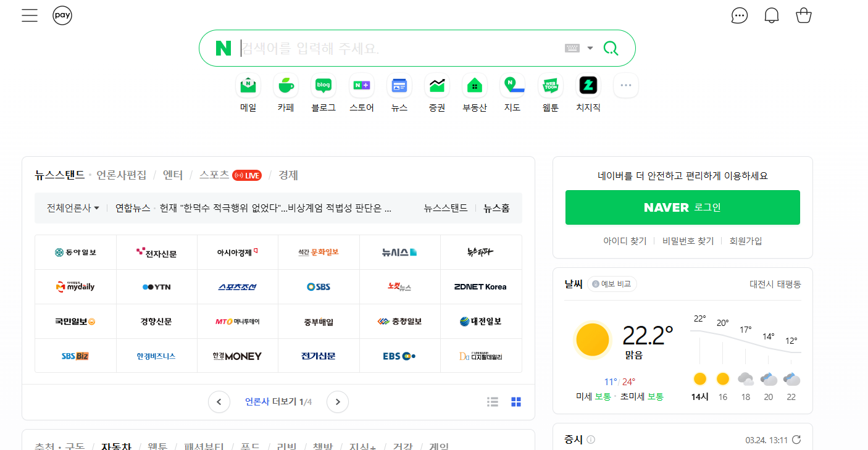Switch to grid view icon

pyautogui.click(x=516, y=402)
